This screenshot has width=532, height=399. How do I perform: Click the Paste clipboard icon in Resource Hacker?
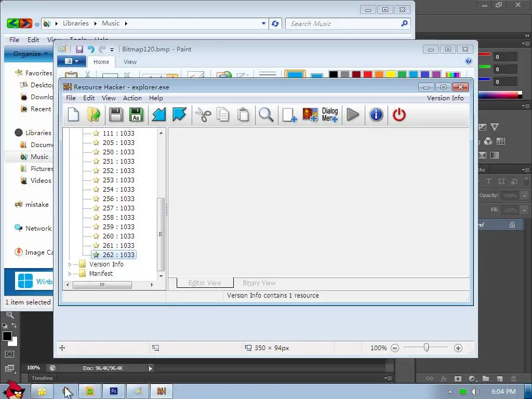tap(243, 115)
